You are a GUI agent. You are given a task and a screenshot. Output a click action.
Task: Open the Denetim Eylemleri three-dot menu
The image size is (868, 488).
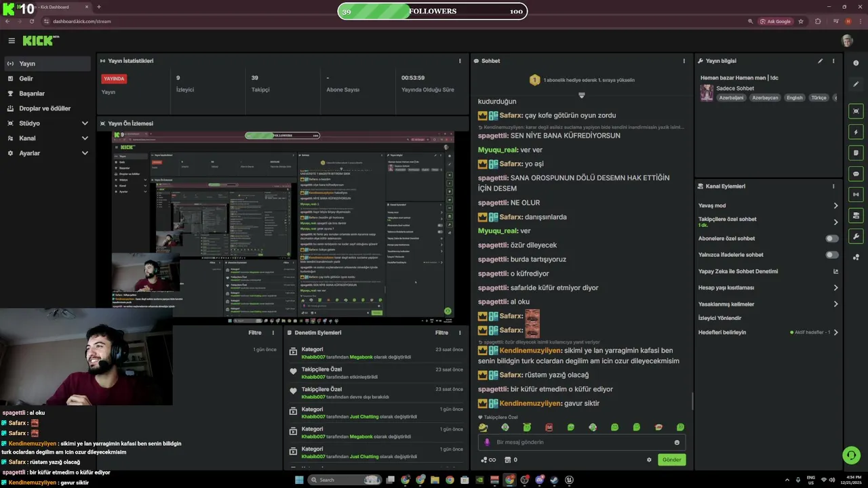pos(460,333)
